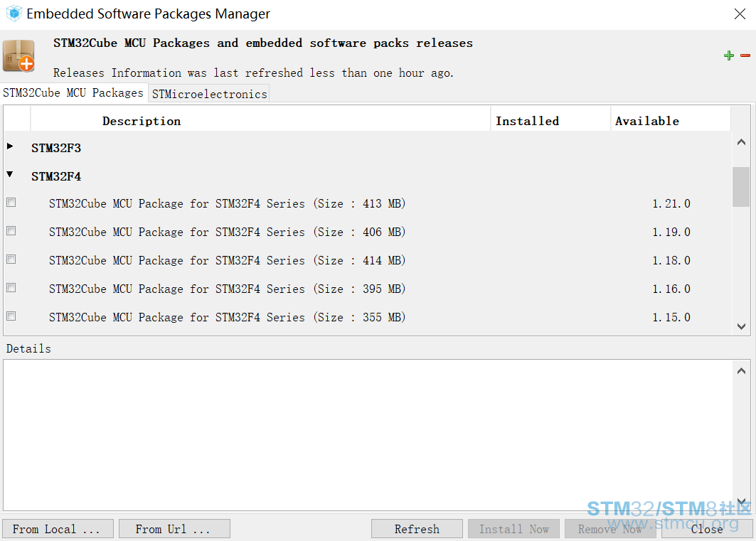This screenshot has height=541, width=756.
Task: Collapse the STM32F4 tree node
Action: (10, 174)
